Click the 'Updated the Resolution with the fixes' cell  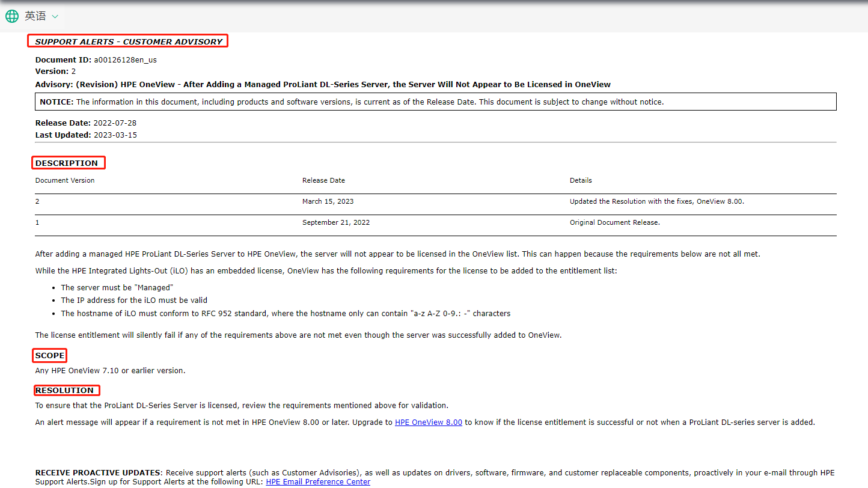click(657, 201)
